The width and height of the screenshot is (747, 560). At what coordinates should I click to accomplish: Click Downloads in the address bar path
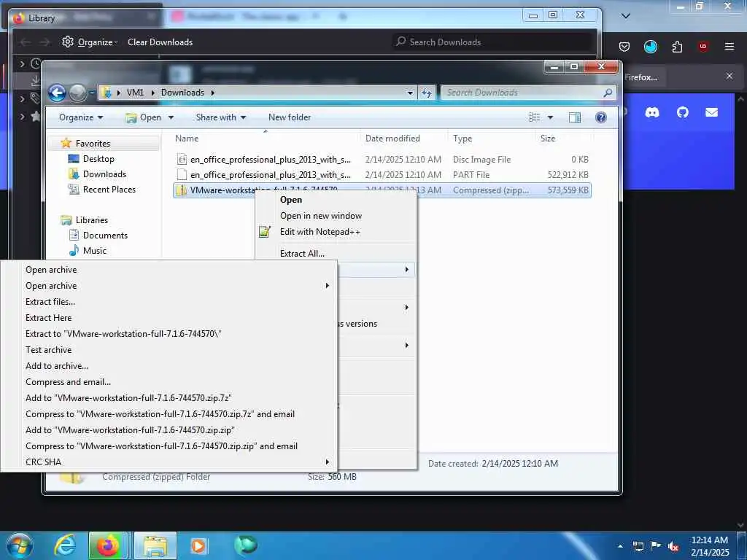click(x=182, y=93)
